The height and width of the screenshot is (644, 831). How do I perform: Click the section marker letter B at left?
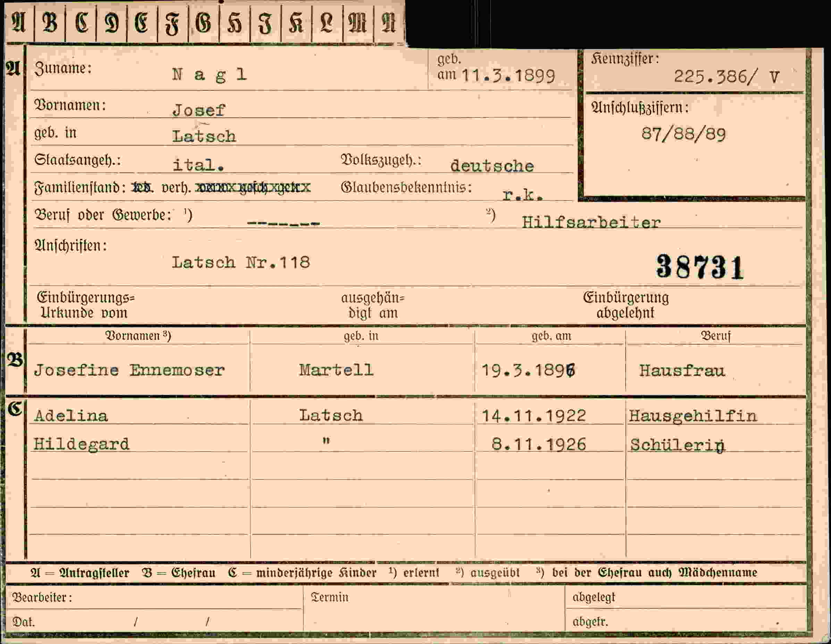pos(15,360)
